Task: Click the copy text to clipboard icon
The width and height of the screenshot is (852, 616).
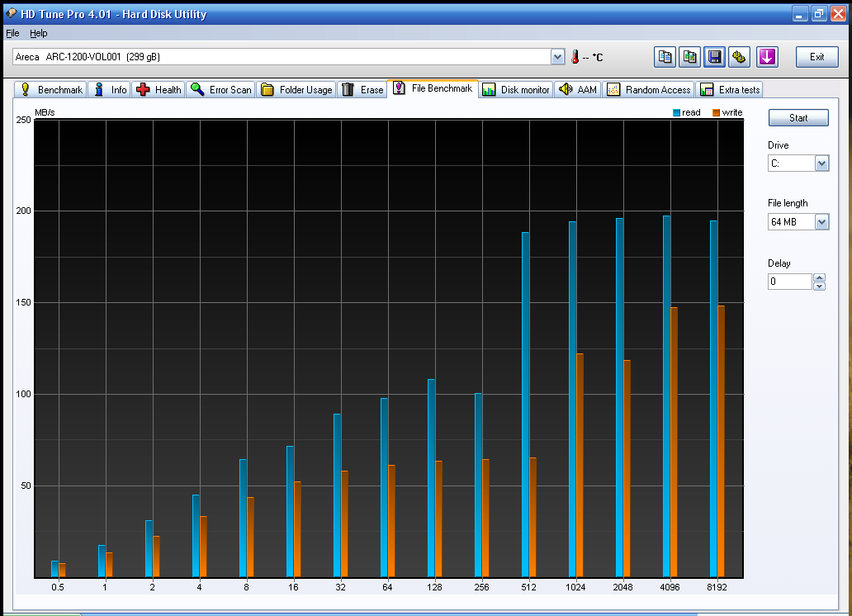Action: coord(665,57)
